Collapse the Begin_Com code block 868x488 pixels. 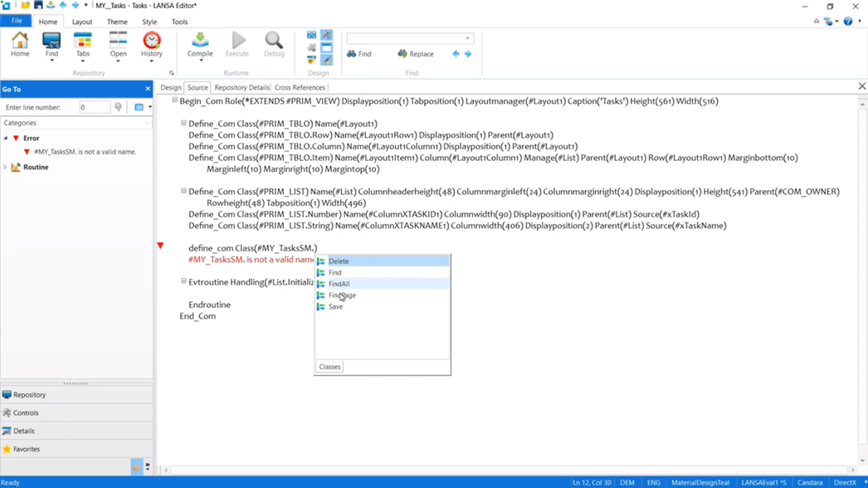(x=174, y=100)
